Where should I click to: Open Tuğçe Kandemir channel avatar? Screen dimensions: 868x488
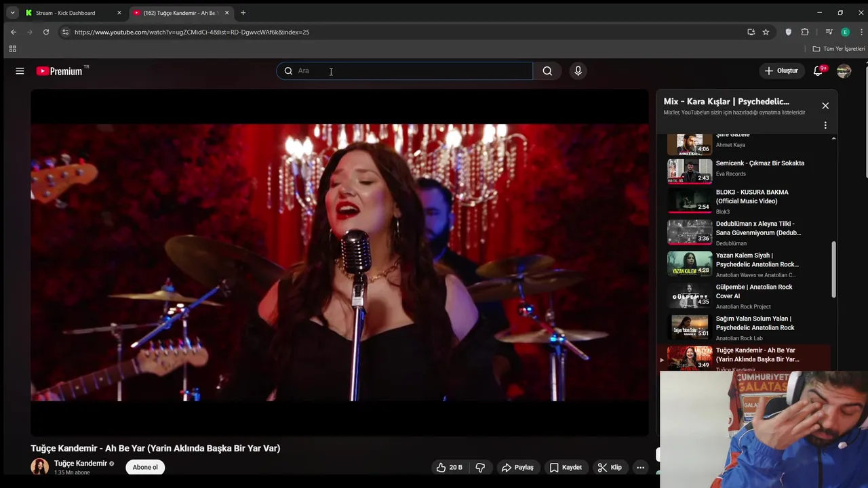[40, 467]
